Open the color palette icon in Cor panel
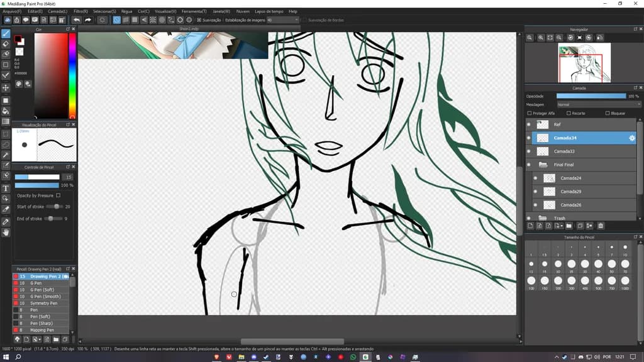 coord(19,84)
